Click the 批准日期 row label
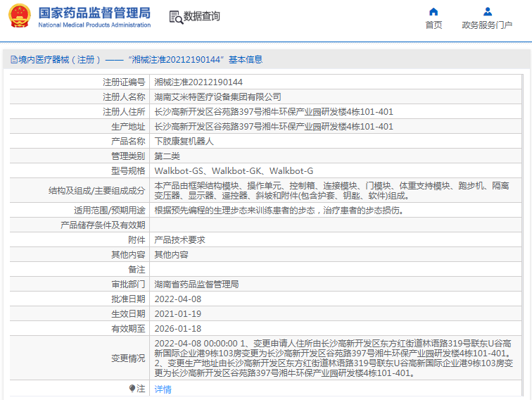Screen dimensions: 532x400 coord(128,299)
